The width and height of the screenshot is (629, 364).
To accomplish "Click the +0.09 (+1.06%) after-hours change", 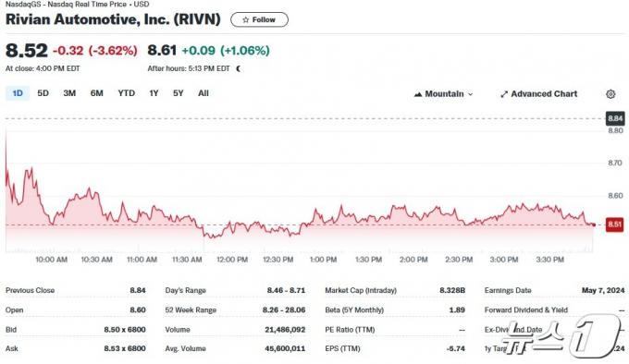I will (x=226, y=51).
